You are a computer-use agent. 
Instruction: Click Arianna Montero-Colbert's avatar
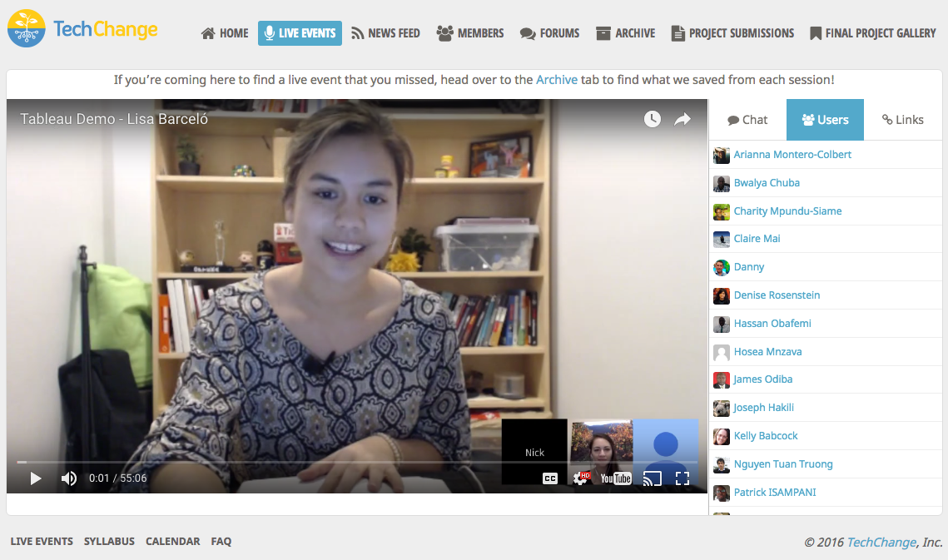722,156
